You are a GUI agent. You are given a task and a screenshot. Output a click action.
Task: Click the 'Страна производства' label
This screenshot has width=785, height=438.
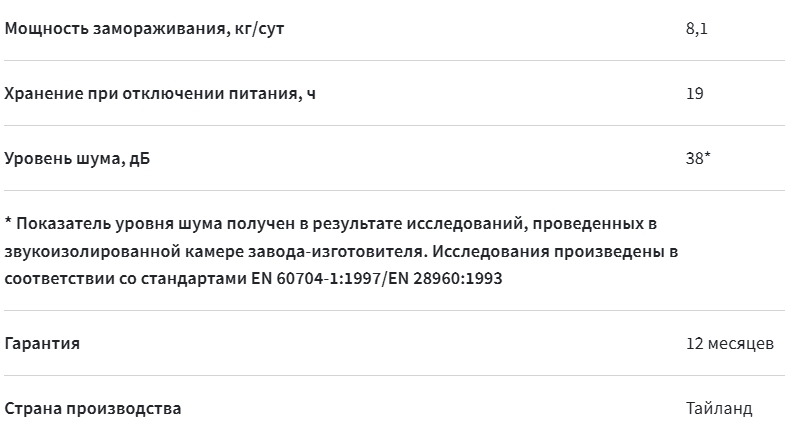[93, 409]
